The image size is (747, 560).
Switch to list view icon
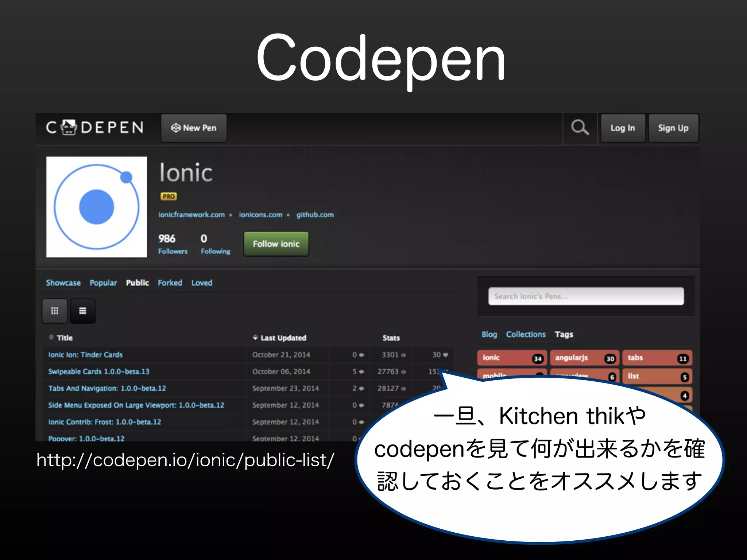(83, 311)
